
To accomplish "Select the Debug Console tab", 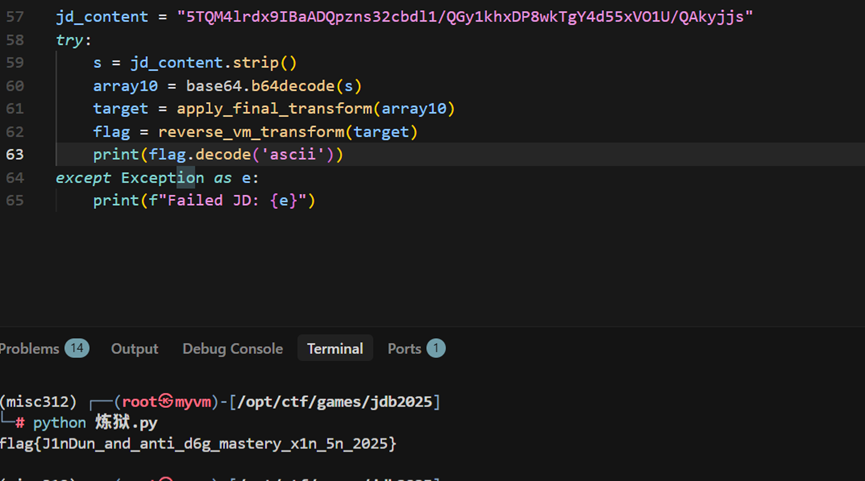I will pyautogui.click(x=232, y=348).
